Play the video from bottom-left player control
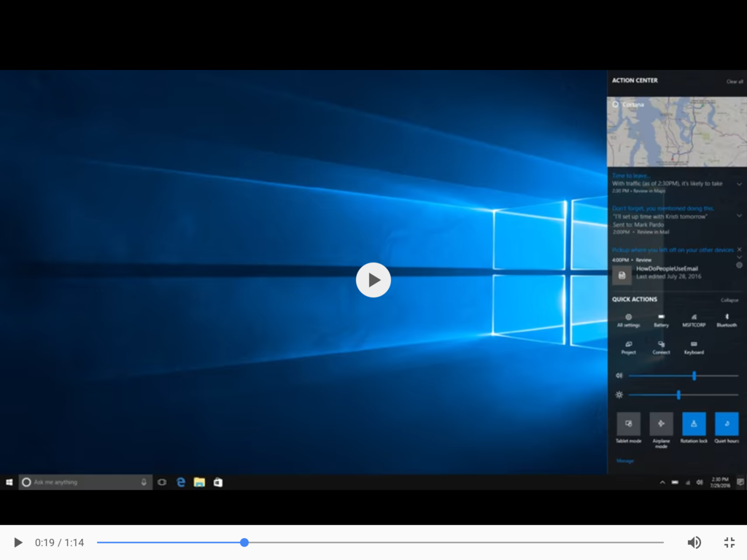This screenshot has width=747, height=560. coord(18,542)
